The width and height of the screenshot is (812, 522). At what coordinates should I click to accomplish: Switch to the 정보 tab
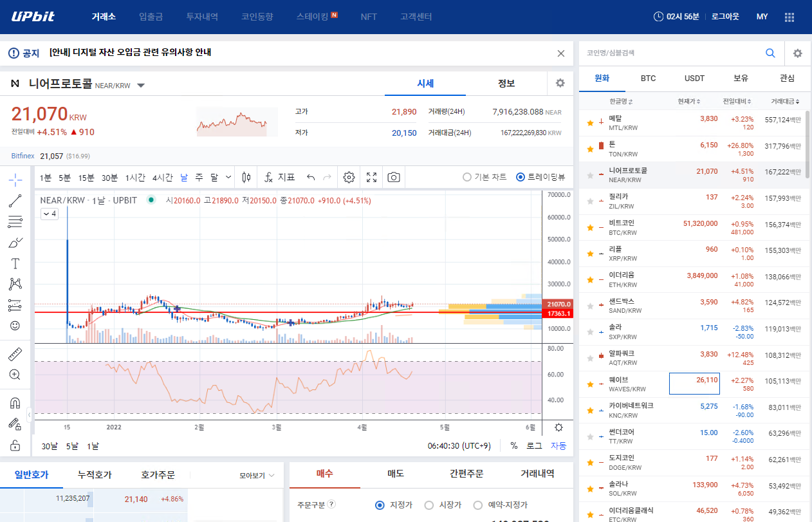[x=506, y=83]
